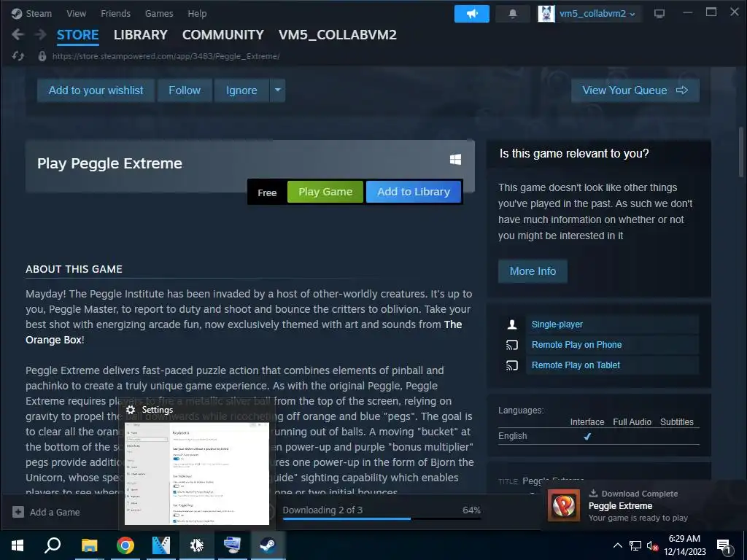Open the Remote Play on Phone link
Screen dimensions: 747x560
[576, 345]
